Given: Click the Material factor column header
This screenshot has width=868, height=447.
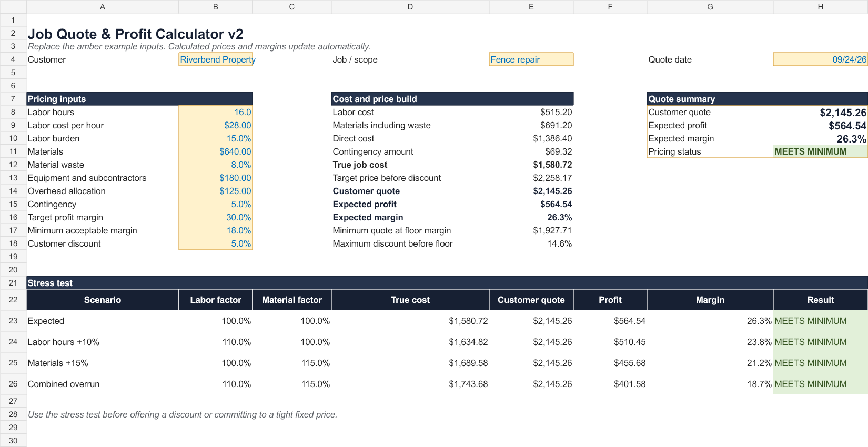Looking at the screenshot, I should (292, 300).
